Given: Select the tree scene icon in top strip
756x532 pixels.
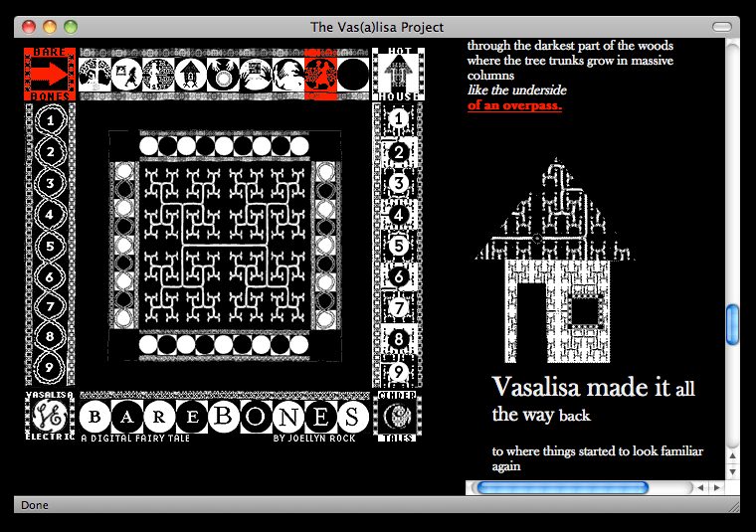Looking at the screenshot, I should (95, 74).
